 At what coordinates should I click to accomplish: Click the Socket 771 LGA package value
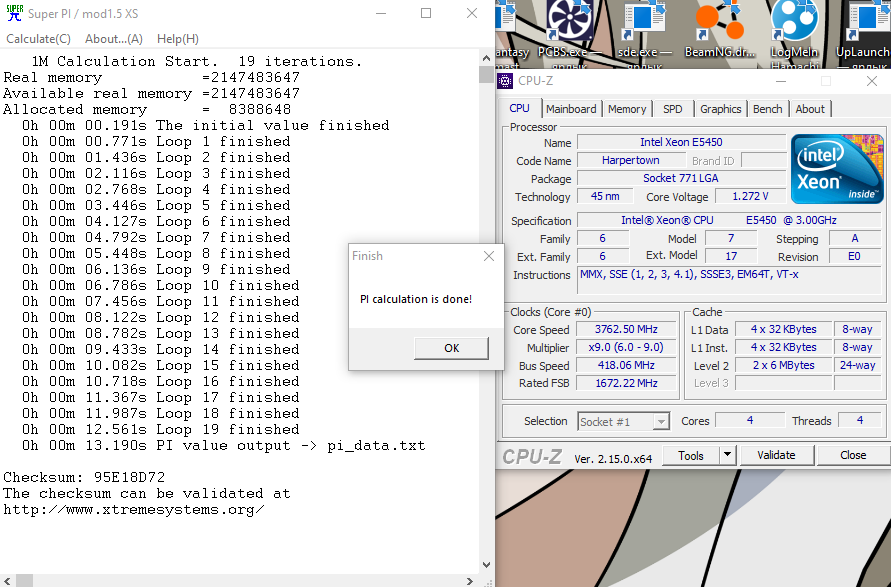681,178
